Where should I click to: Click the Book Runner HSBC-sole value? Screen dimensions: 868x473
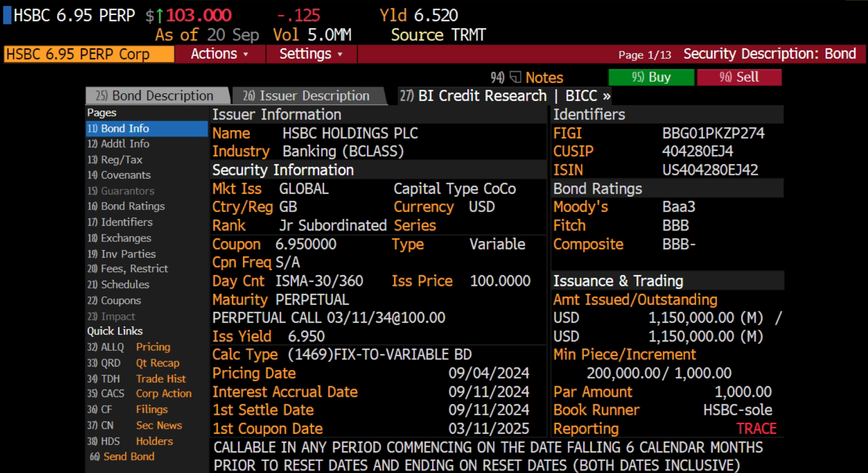click(738, 410)
